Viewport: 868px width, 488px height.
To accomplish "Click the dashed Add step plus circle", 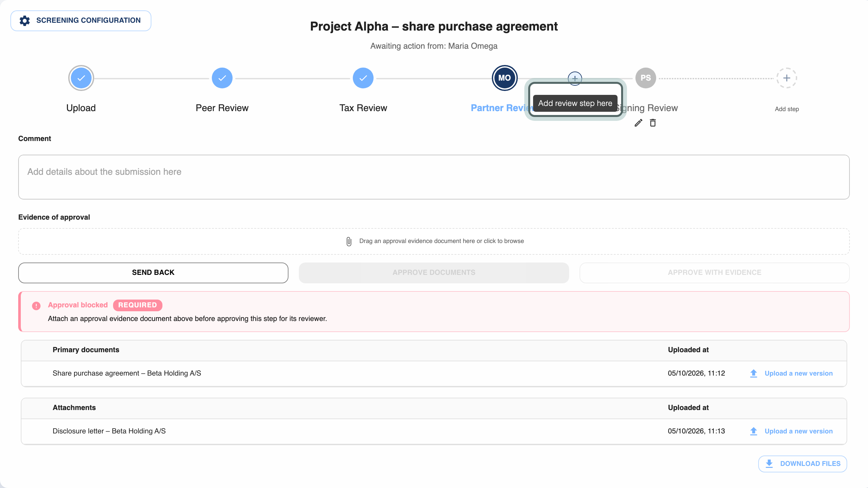I will point(786,78).
